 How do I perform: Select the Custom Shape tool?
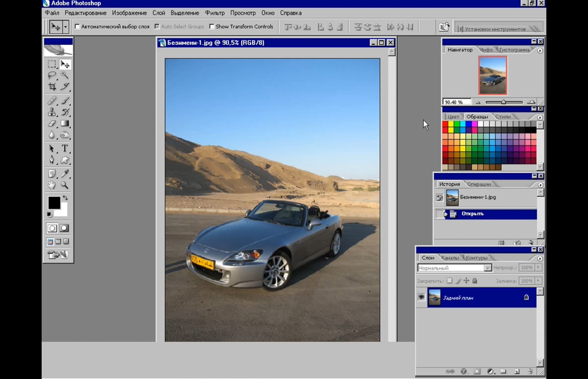click(65, 160)
